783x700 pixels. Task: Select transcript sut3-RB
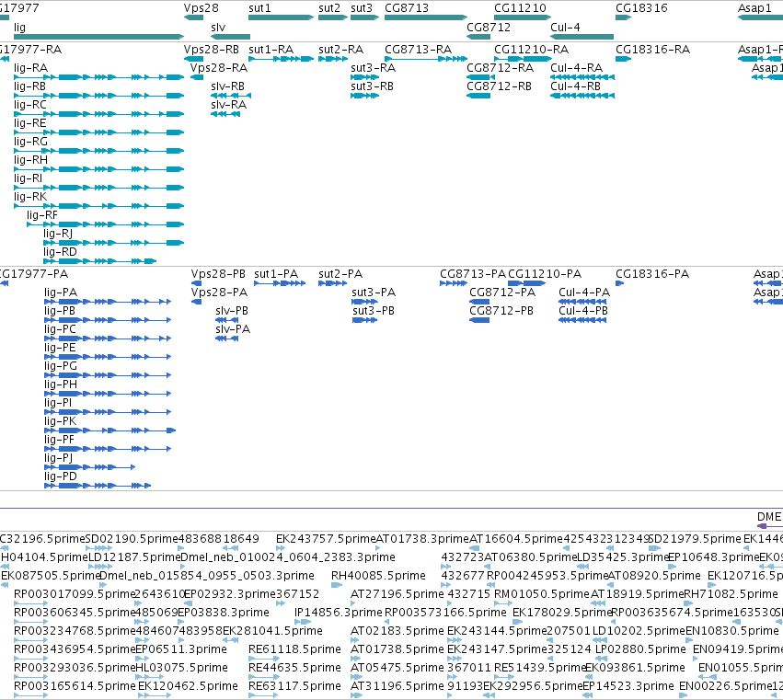tap(364, 96)
